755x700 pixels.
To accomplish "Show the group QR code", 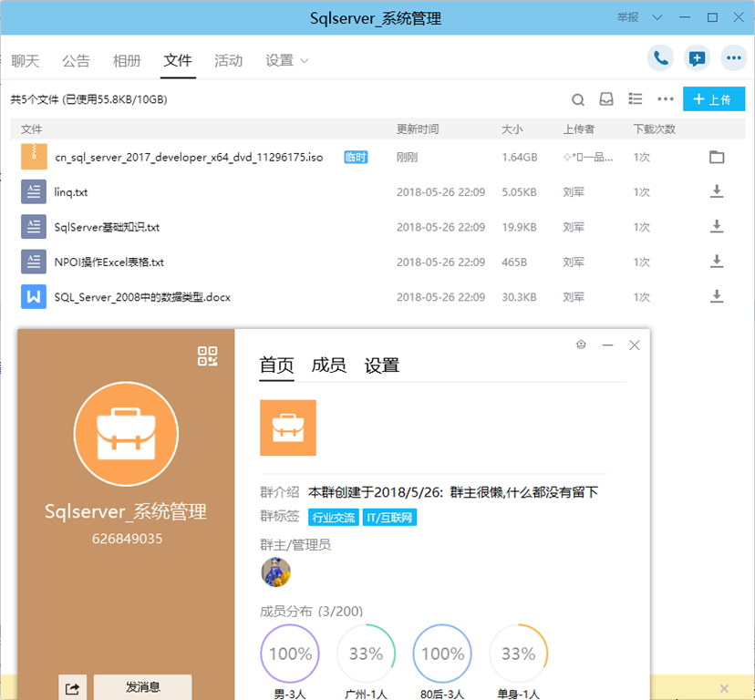I will tap(208, 356).
